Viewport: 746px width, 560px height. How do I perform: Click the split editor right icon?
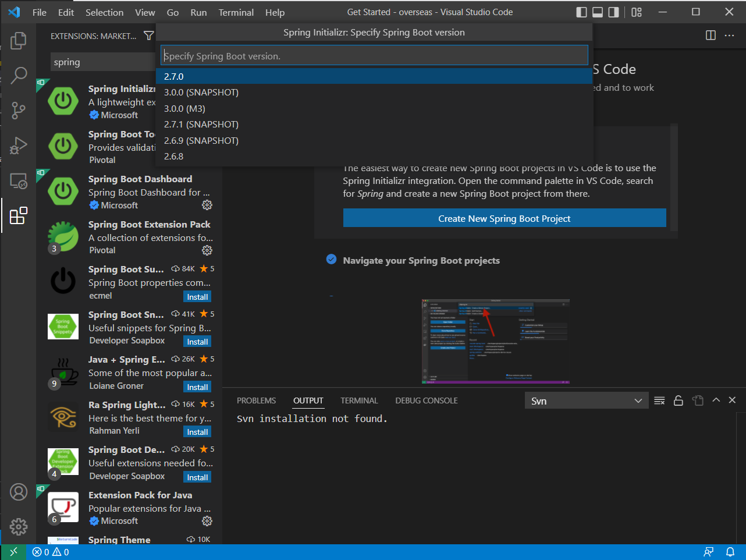point(711,36)
